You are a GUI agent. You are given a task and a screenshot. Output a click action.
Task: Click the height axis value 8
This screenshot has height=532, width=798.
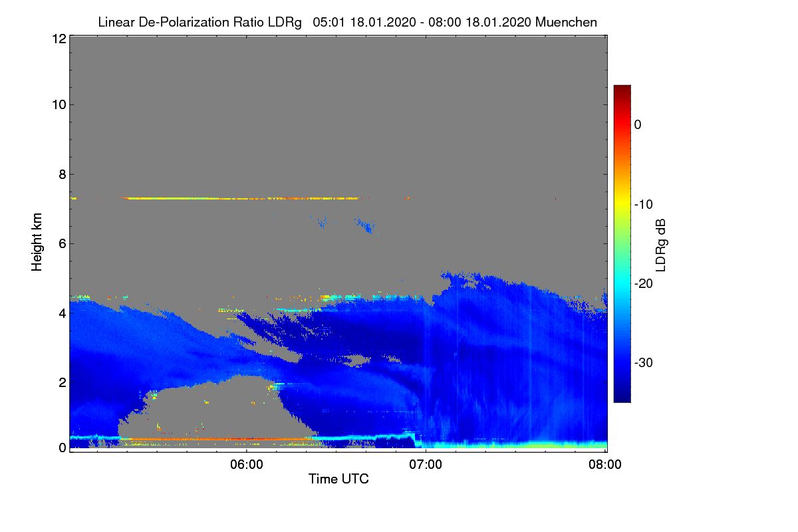point(61,174)
